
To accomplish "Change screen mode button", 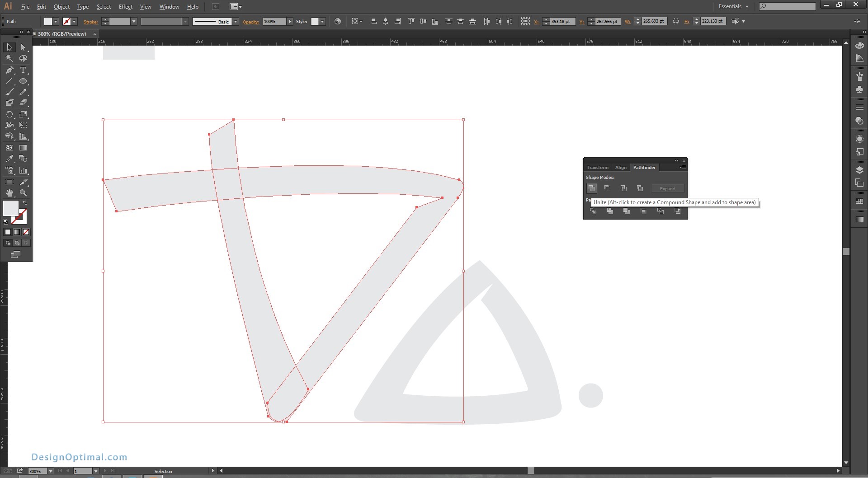I will coord(16,255).
